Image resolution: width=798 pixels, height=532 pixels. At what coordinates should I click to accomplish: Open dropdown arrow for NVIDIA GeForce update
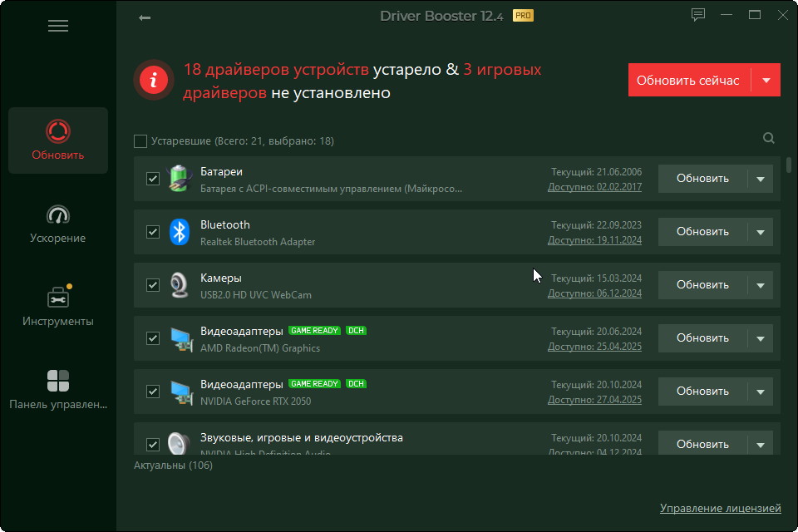coord(761,392)
